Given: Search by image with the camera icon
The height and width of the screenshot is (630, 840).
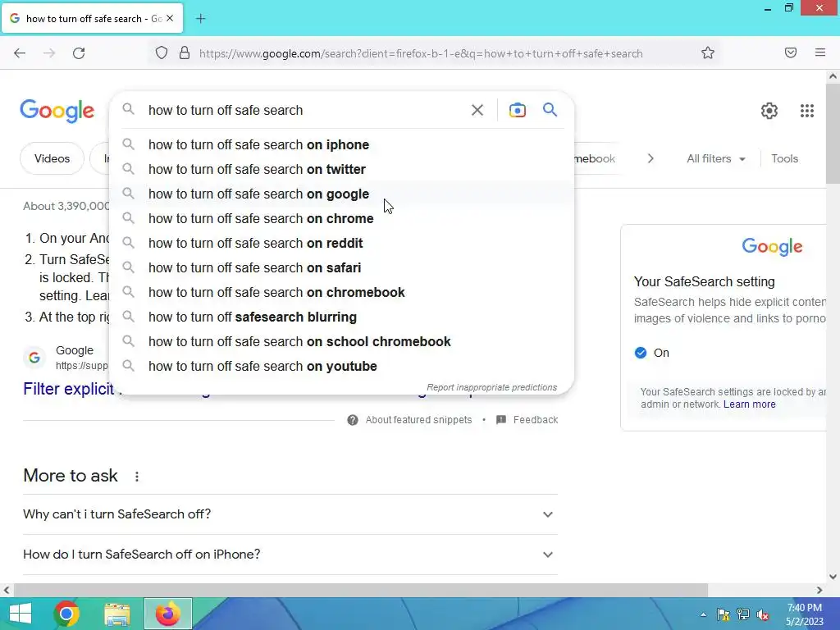Looking at the screenshot, I should (518, 111).
